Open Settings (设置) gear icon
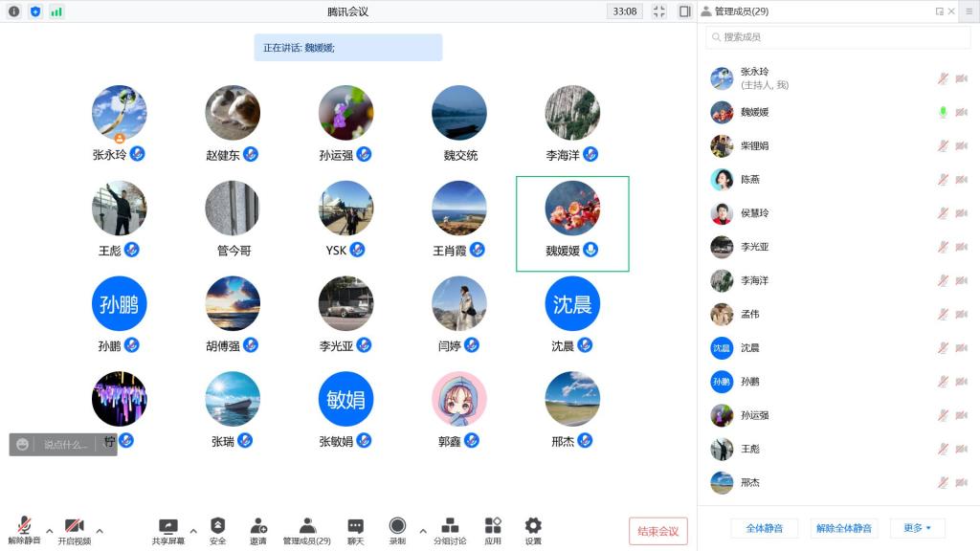Viewport: 980px width, 551px height. coord(533,527)
